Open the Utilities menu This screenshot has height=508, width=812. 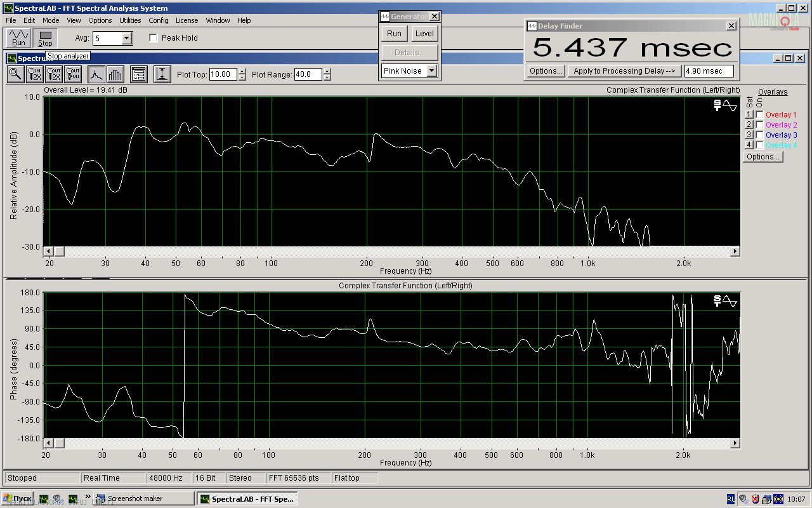(x=130, y=20)
